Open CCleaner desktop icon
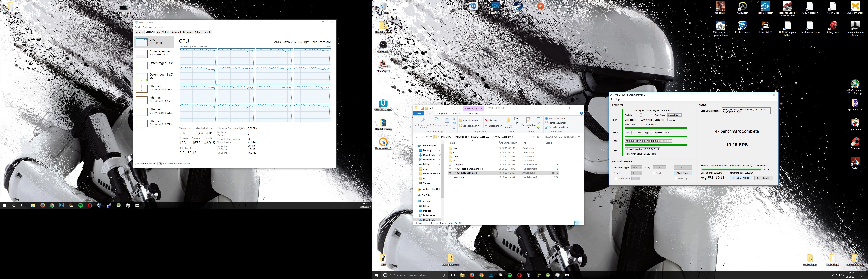868x279 pixels. pyautogui.click(x=855, y=143)
